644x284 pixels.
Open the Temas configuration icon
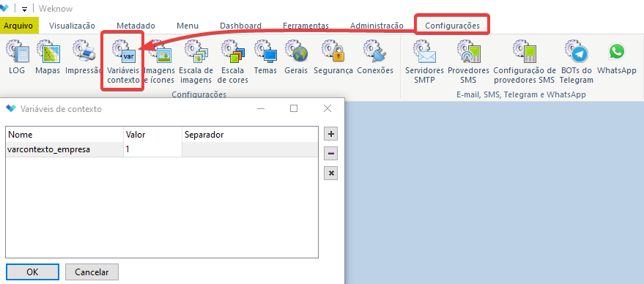pyautogui.click(x=265, y=57)
